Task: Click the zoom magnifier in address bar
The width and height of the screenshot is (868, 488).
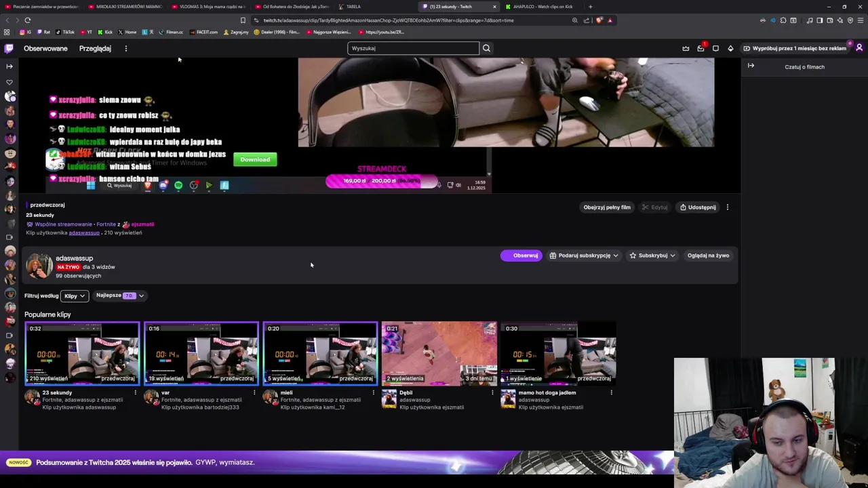Action: coord(574,20)
